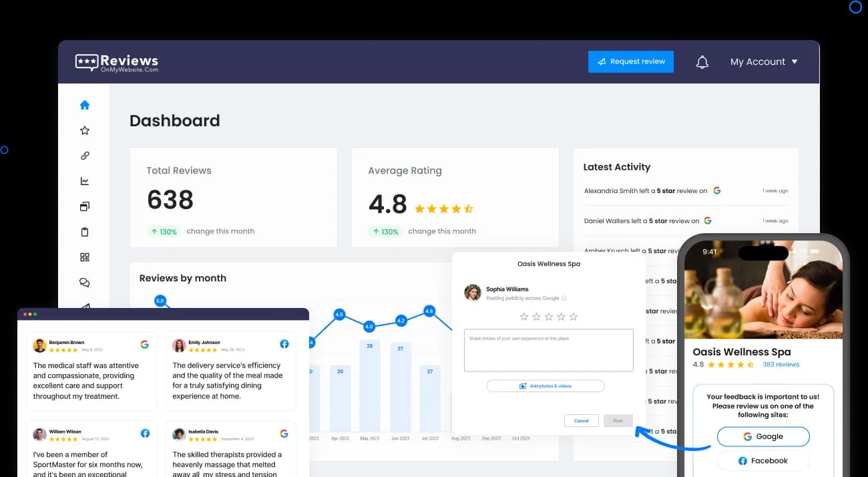This screenshot has height=477, width=868.
Task: Open the 383 reviews link
Action: [x=781, y=365]
